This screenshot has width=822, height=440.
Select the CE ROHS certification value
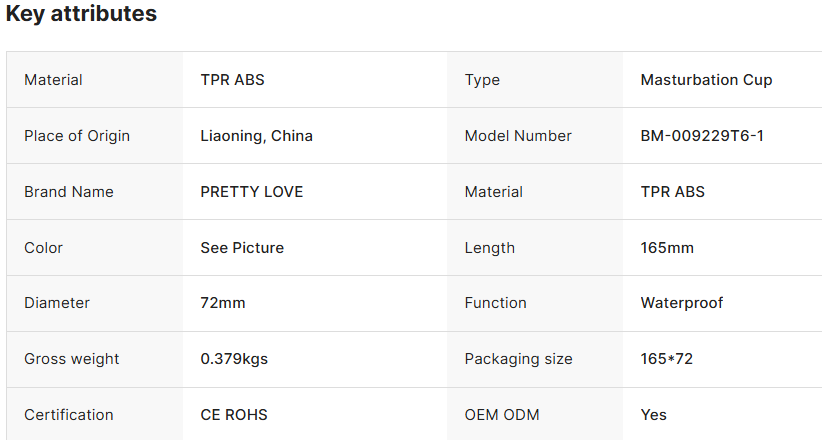[x=234, y=415]
